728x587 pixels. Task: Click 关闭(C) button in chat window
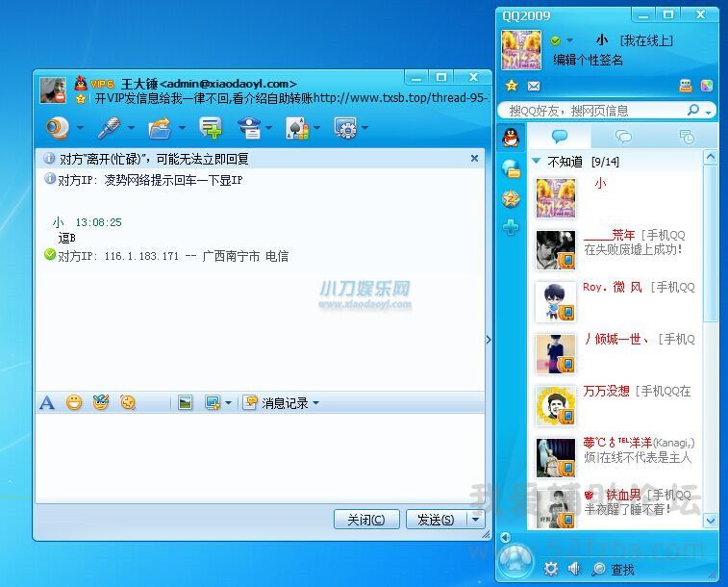[x=366, y=520]
